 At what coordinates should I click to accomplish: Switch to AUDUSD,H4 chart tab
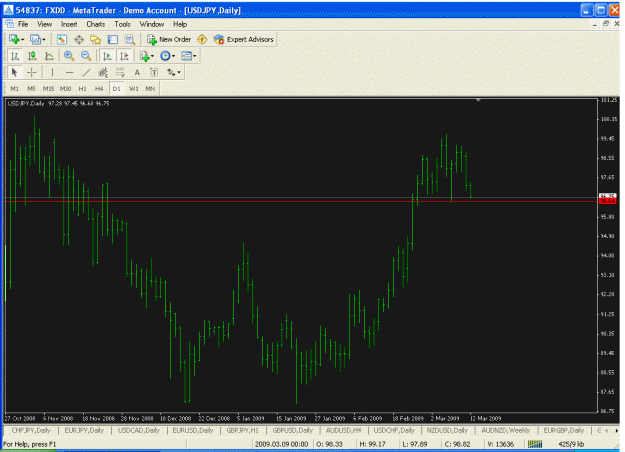(x=343, y=430)
